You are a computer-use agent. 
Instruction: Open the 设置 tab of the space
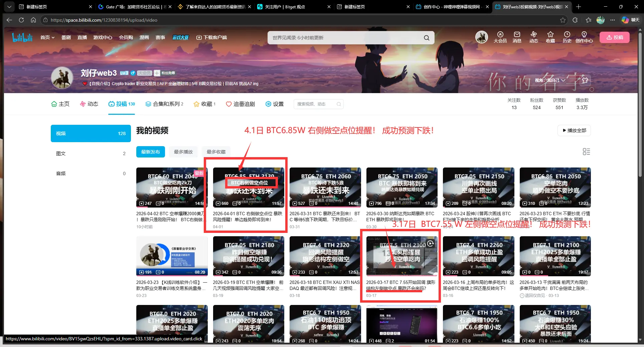click(275, 104)
